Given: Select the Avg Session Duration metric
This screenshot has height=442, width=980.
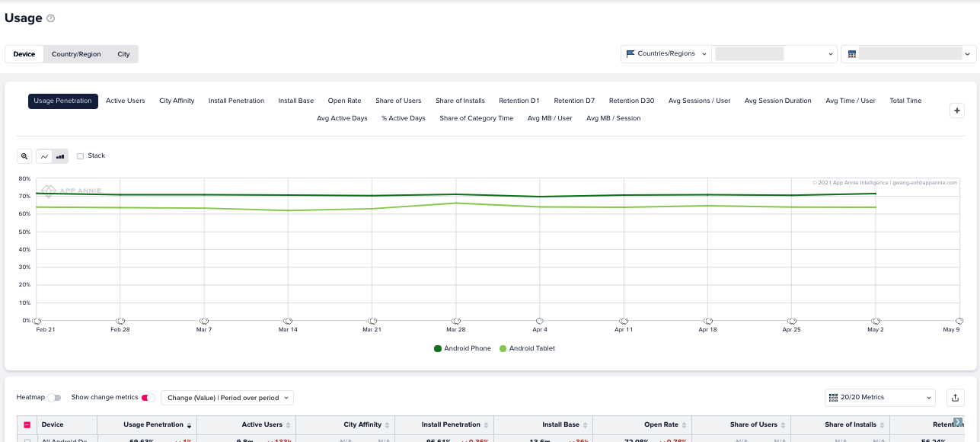Looking at the screenshot, I should pyautogui.click(x=778, y=101).
